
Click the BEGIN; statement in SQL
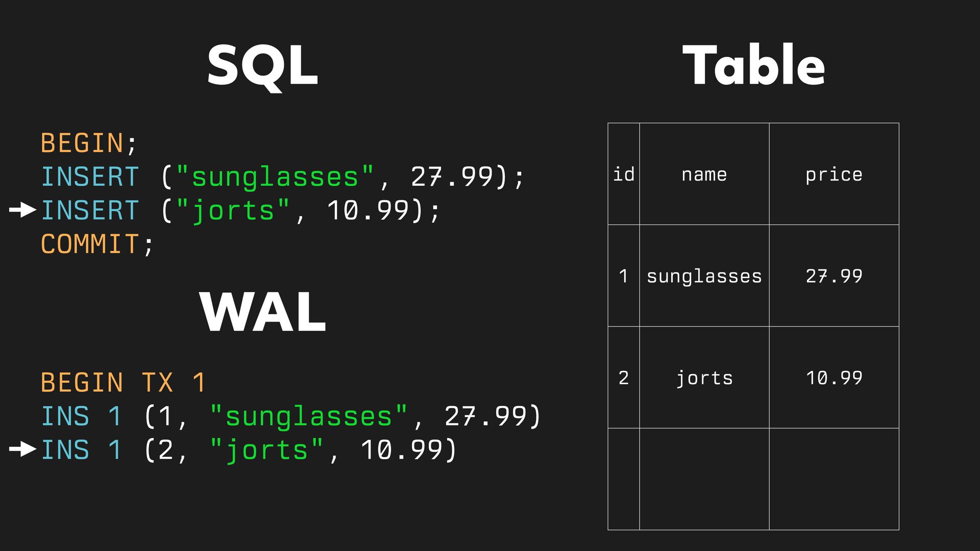89,143
